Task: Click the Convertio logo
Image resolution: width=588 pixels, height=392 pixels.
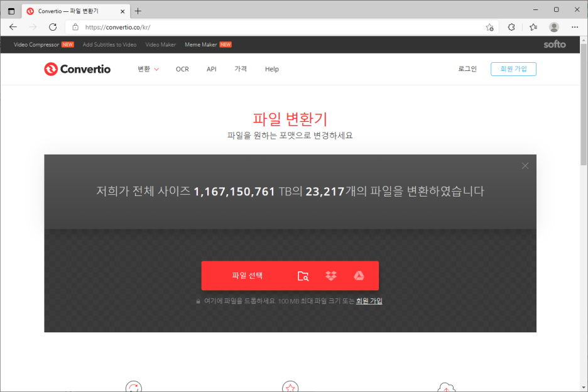Action: coord(77,69)
